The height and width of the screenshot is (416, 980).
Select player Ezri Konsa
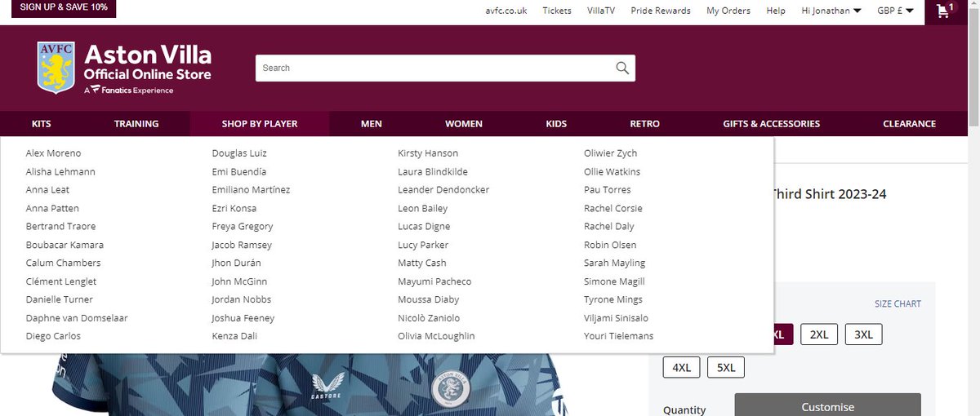point(234,208)
